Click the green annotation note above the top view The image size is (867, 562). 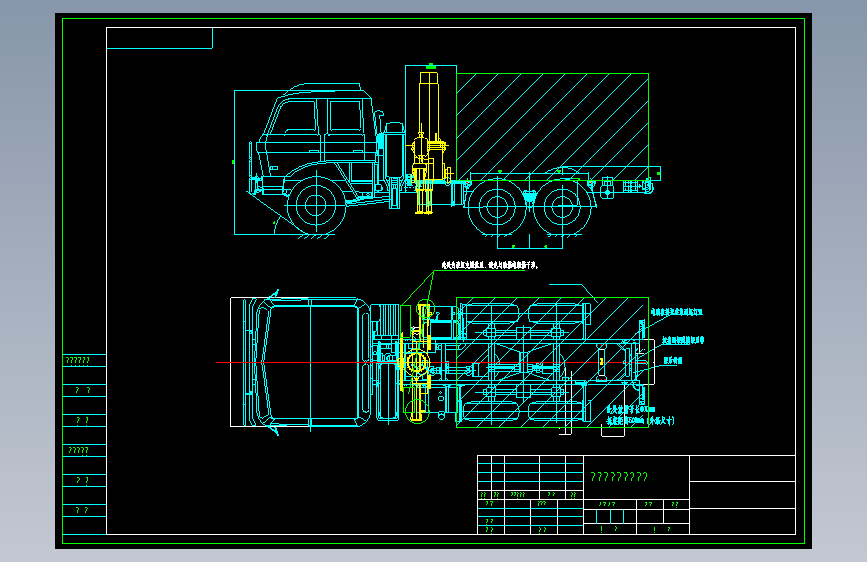pyautogui.click(x=489, y=266)
